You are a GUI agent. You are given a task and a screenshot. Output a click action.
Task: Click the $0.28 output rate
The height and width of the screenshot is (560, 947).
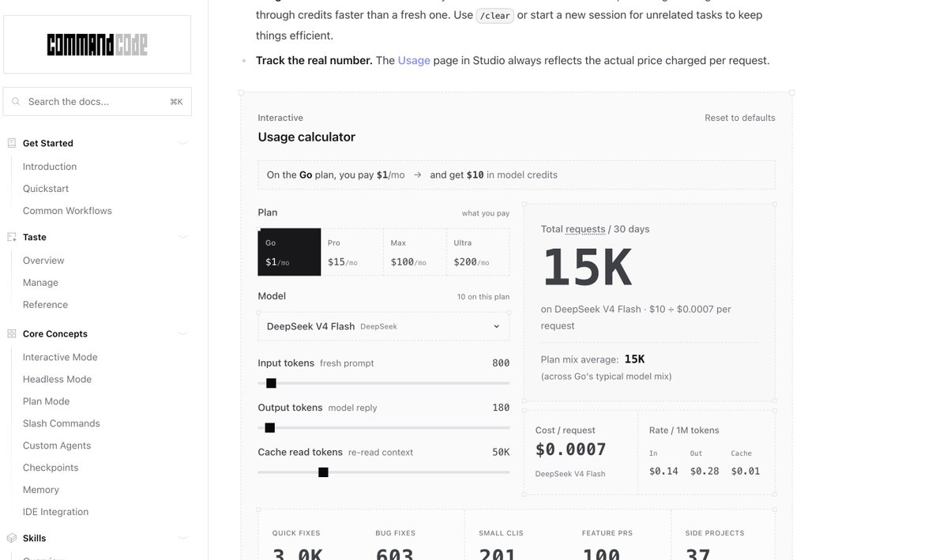point(705,472)
